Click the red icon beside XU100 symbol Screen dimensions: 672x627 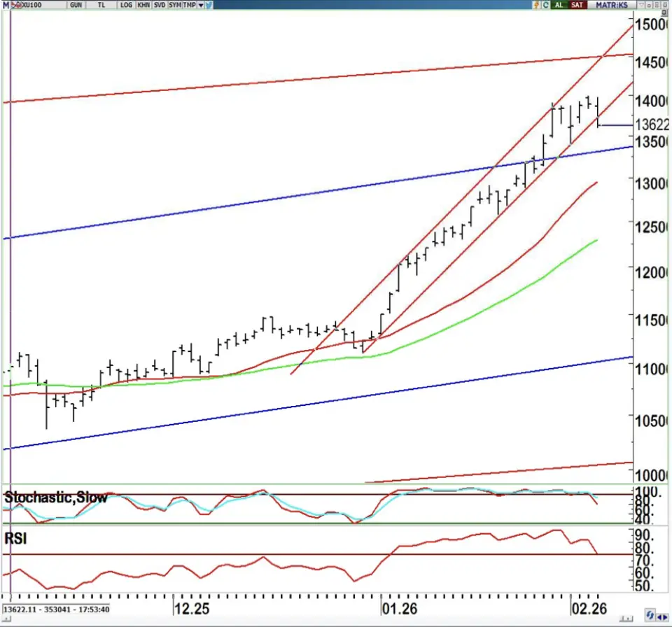[16, 5]
